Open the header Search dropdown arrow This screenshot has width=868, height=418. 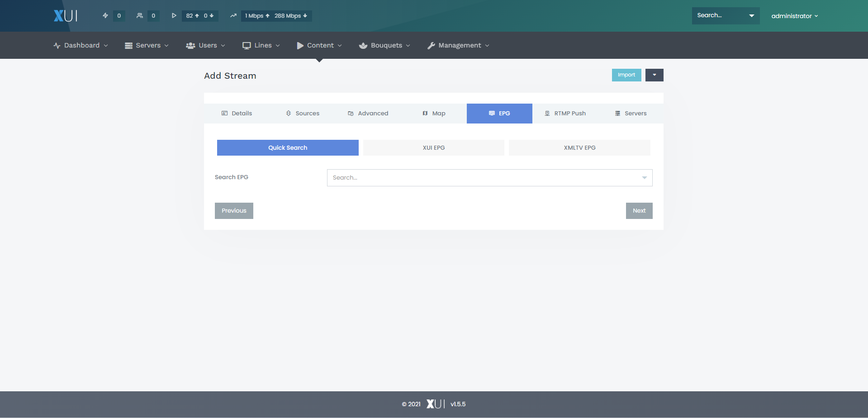tap(752, 15)
